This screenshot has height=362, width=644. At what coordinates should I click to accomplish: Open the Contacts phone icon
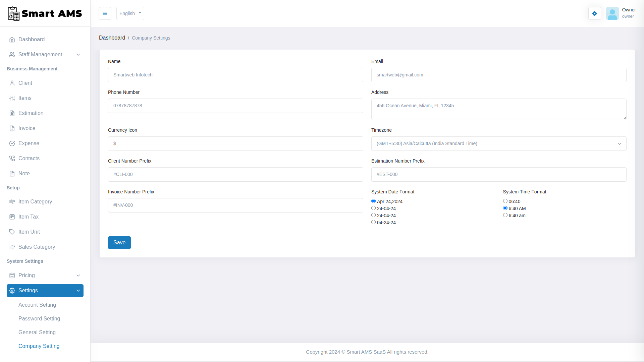tap(12, 158)
